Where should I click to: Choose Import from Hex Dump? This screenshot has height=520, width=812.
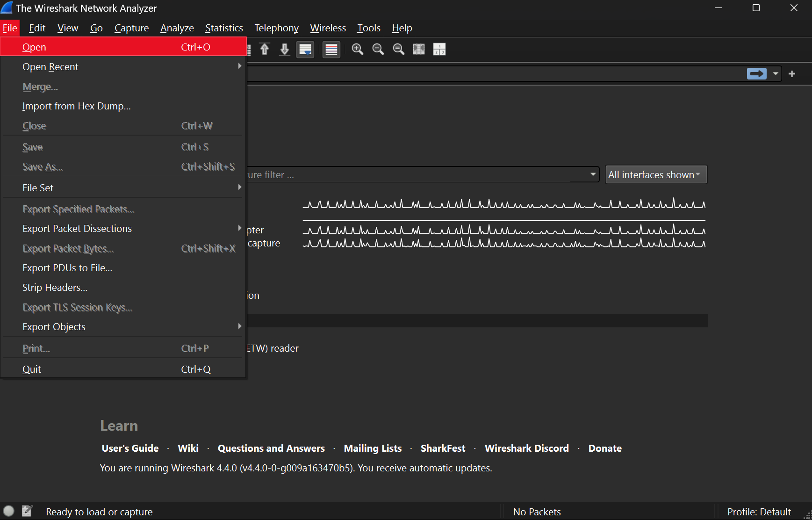point(123,106)
